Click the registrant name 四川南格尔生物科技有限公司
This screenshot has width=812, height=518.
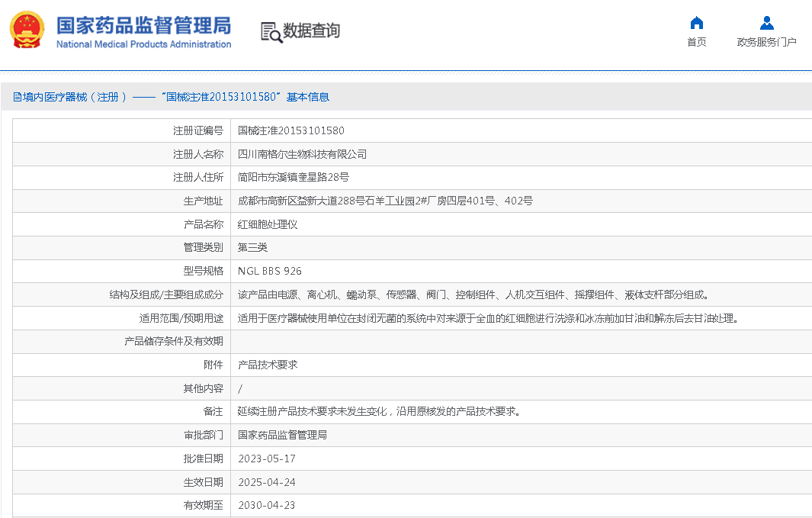[x=302, y=154]
